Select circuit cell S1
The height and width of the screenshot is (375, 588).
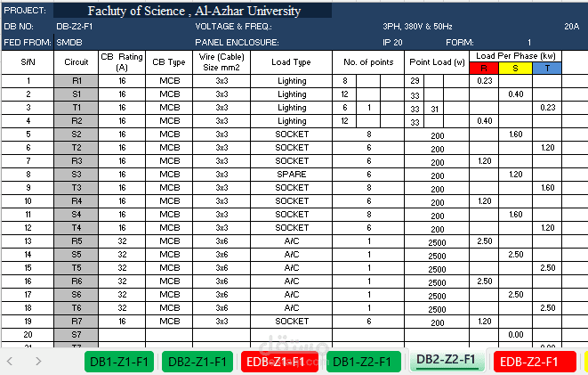tap(77, 94)
